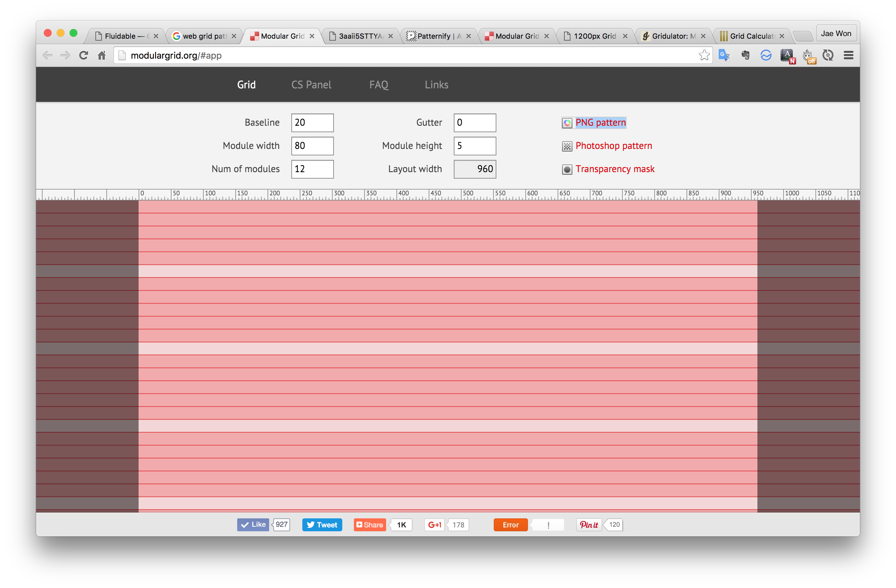
Task: Click the browser forward arrow
Action: pos(65,55)
